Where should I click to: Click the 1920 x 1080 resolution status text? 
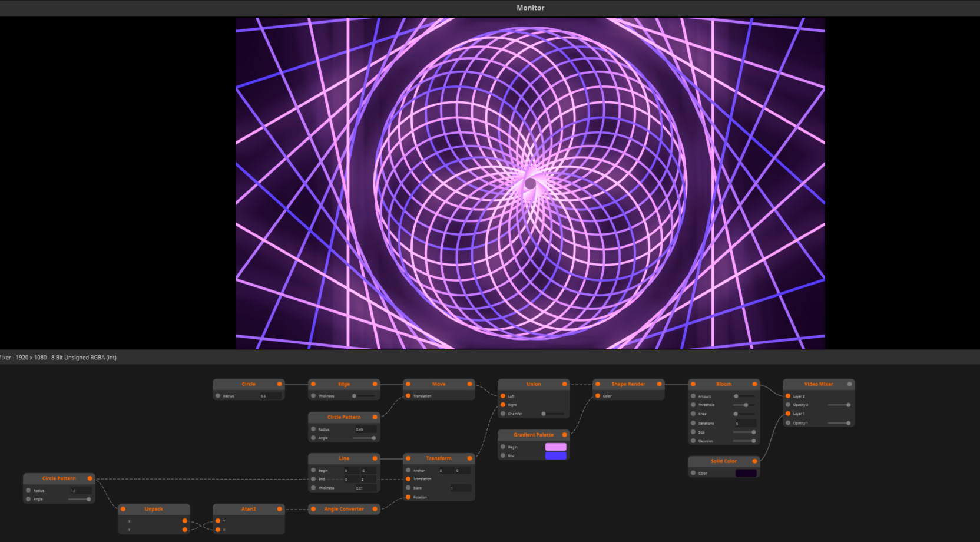point(31,358)
